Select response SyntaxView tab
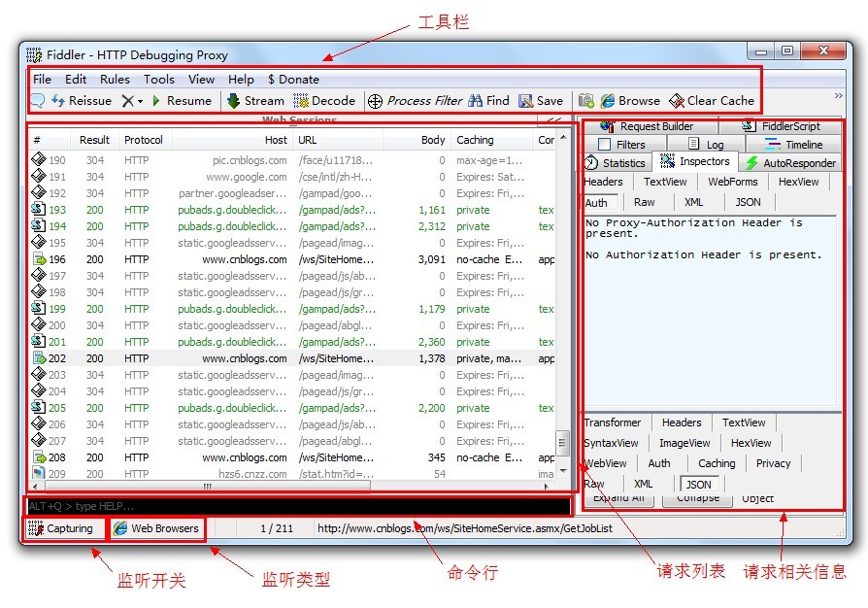This screenshot has height=608, width=868. tap(611, 443)
